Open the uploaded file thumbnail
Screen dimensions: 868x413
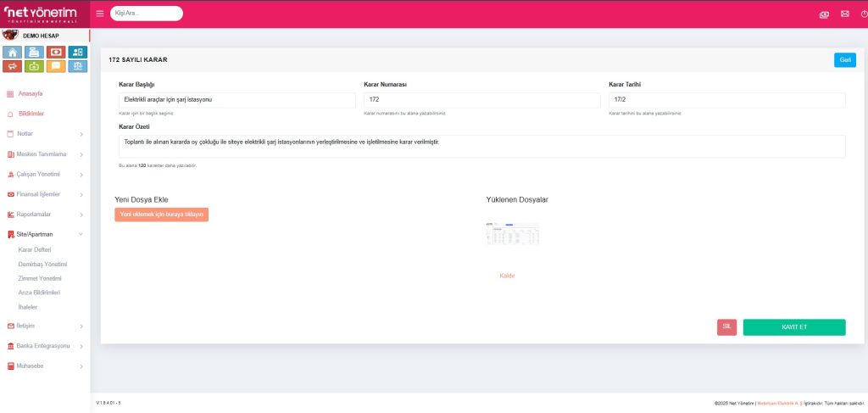click(x=512, y=234)
